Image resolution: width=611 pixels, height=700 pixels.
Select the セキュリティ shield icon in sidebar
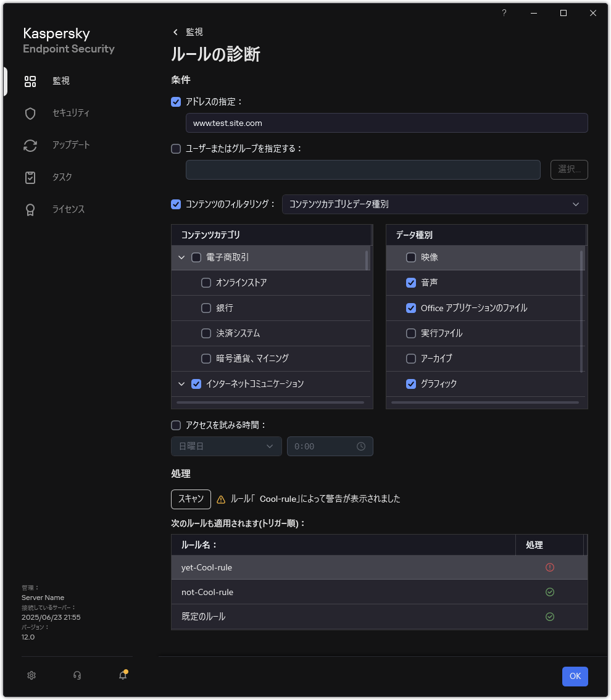pos(30,113)
